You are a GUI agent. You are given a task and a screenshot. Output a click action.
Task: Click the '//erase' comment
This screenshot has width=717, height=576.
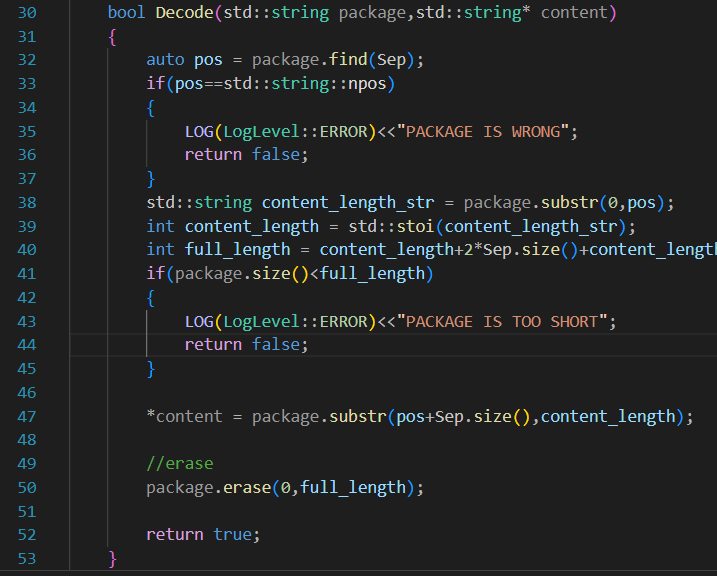(x=180, y=464)
